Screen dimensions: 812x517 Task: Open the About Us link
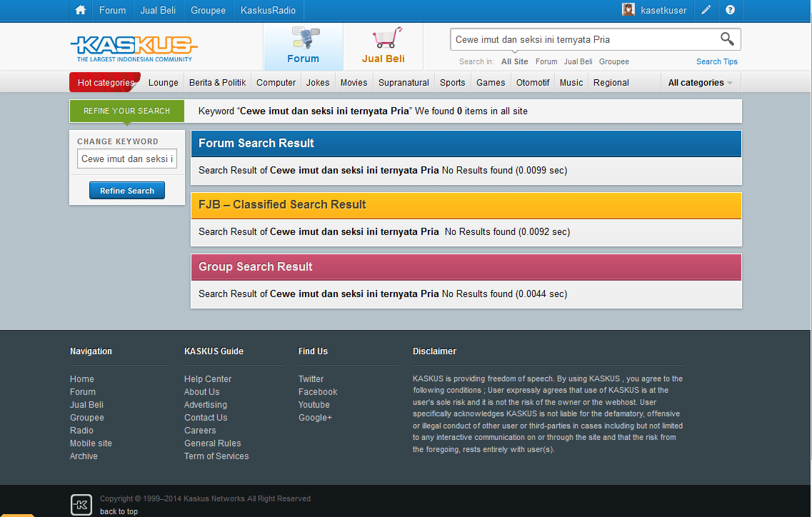202,392
